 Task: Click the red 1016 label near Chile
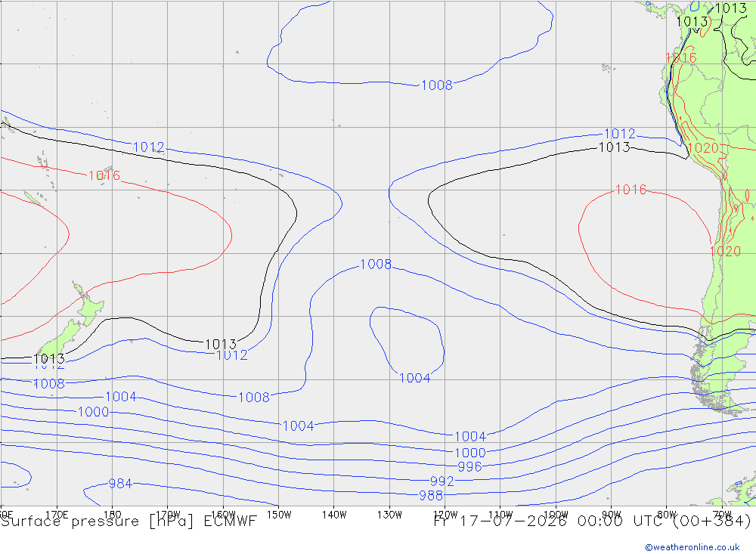[x=631, y=190]
